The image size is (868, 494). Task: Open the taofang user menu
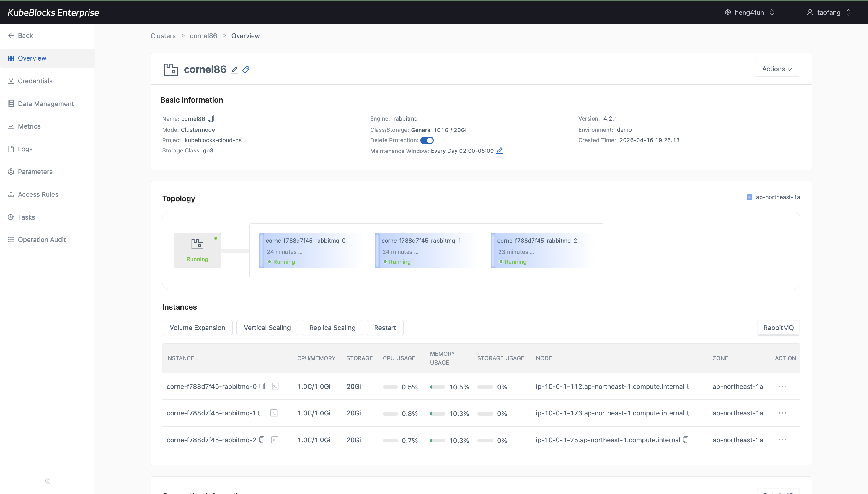pyautogui.click(x=829, y=12)
